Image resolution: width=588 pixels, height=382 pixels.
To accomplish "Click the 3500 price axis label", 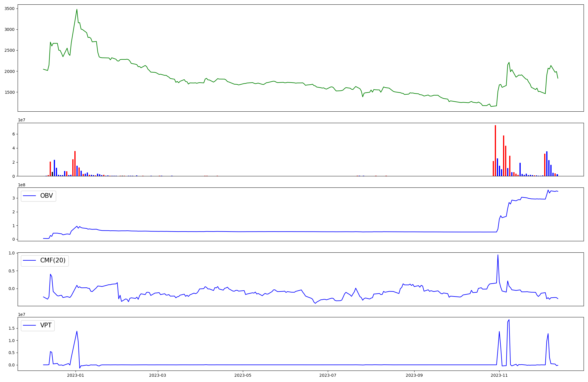I will coord(9,9).
